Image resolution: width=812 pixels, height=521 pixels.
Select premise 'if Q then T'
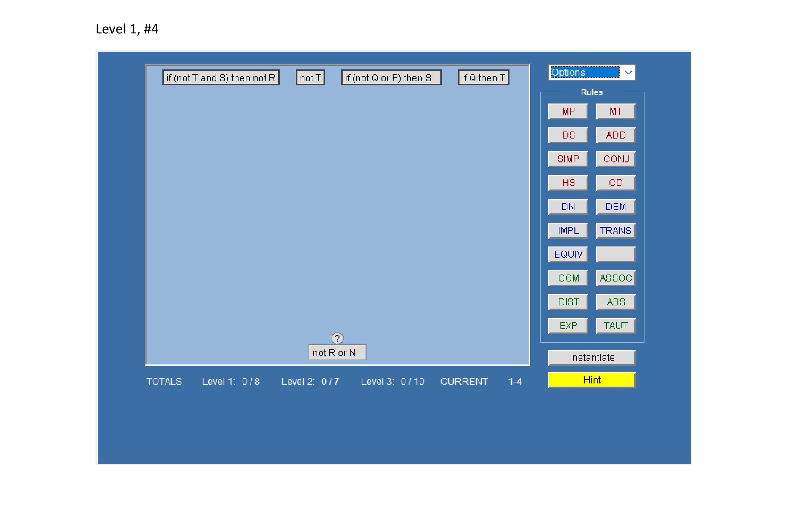pos(483,78)
